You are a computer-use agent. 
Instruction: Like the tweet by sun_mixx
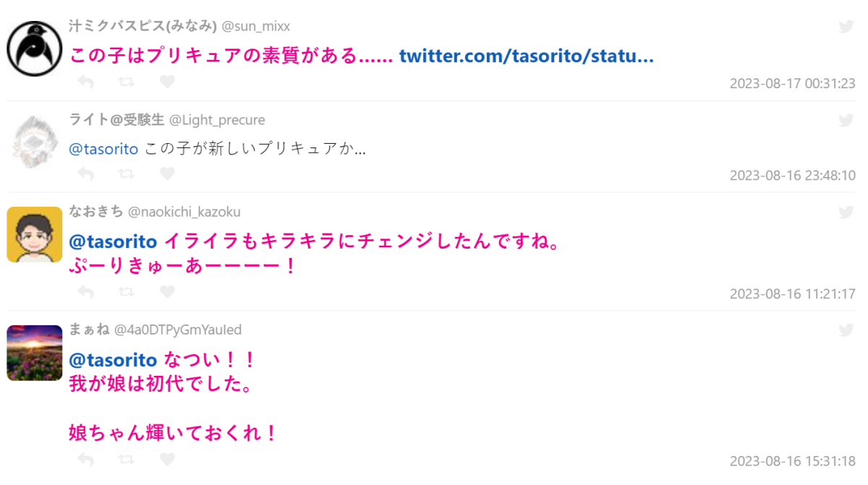pos(167,82)
